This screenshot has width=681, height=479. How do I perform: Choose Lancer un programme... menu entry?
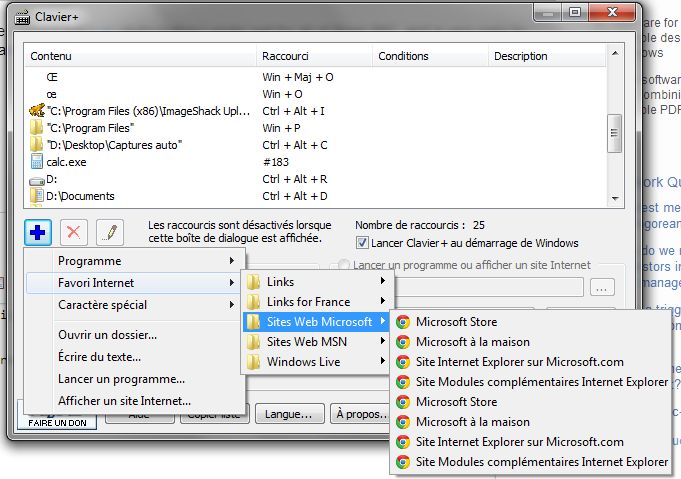pyautogui.click(x=135, y=379)
